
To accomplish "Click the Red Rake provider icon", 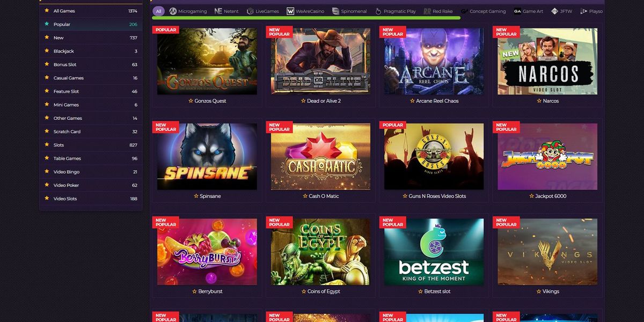I will (427, 11).
